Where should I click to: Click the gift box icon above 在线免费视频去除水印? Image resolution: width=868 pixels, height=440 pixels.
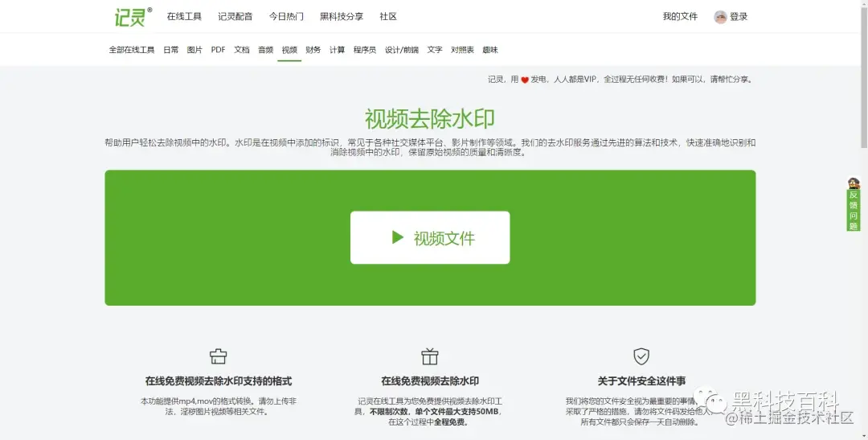click(x=429, y=356)
